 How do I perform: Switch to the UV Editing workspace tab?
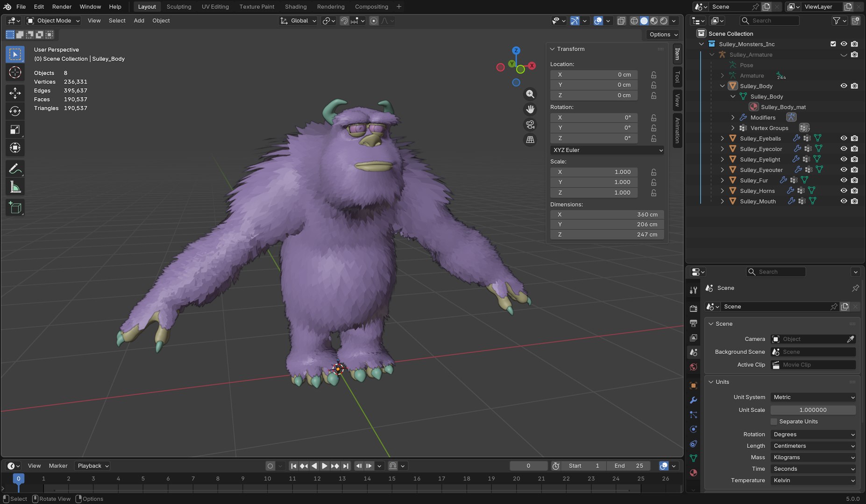coord(215,7)
